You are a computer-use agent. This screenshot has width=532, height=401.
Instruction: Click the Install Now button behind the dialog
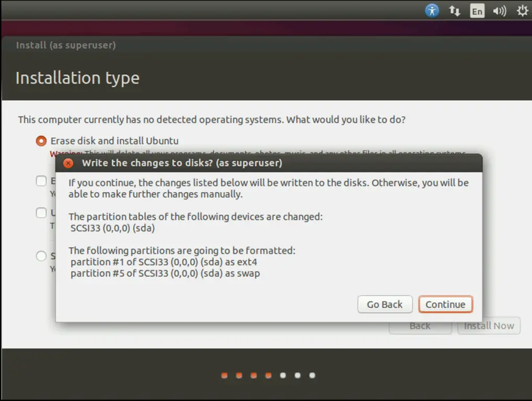click(x=489, y=326)
